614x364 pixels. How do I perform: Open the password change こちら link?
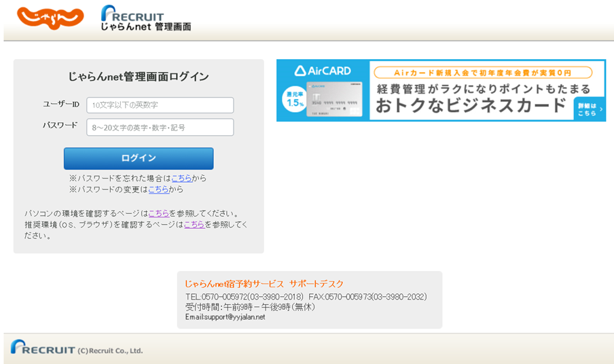pos(158,189)
